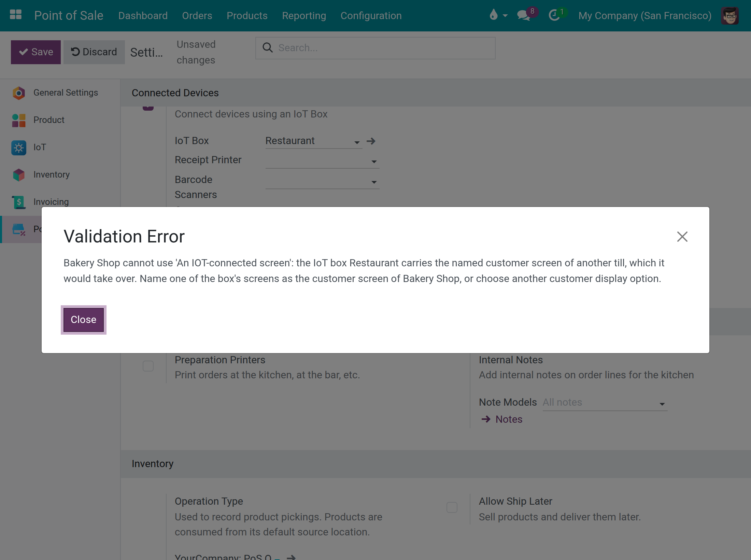
Task: Click the Save button
Action: [x=36, y=52]
